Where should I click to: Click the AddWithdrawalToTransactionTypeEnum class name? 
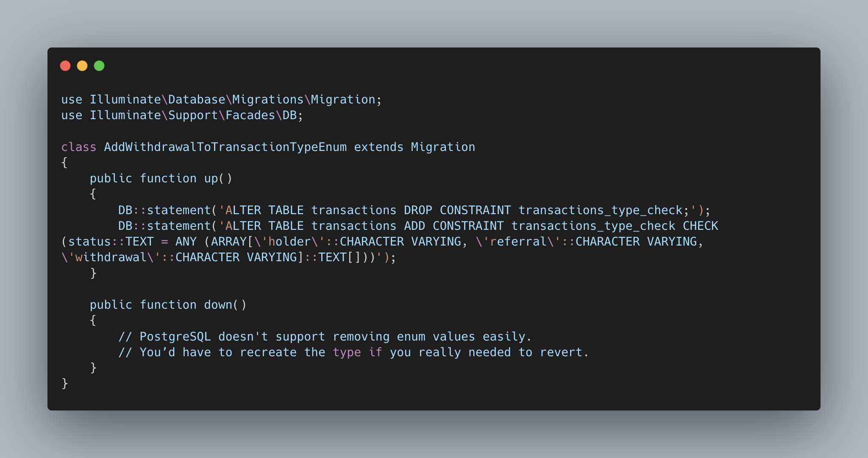click(x=225, y=147)
